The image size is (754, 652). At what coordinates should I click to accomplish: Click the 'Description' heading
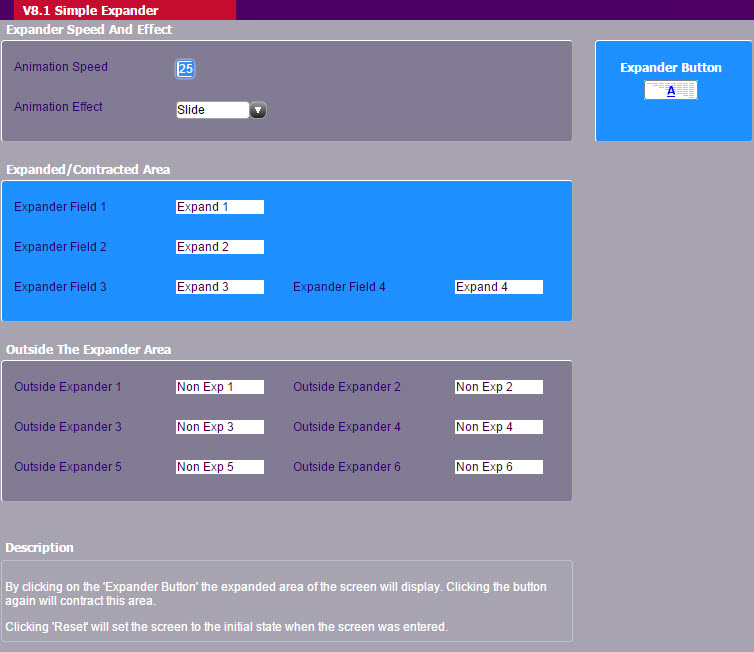click(x=39, y=548)
